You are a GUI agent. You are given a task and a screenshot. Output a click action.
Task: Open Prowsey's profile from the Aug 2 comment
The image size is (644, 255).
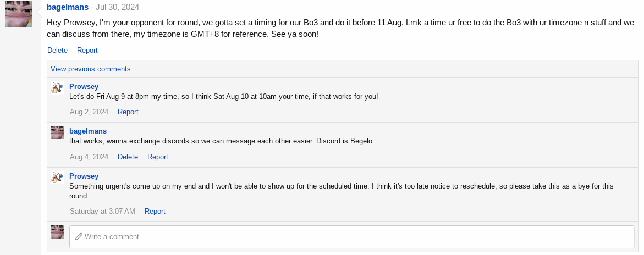coord(84,86)
